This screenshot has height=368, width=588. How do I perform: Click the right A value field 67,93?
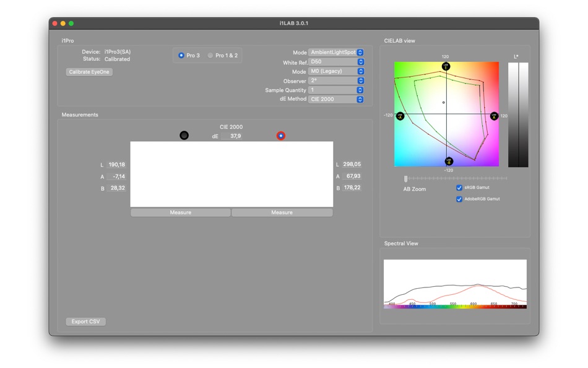352,176
